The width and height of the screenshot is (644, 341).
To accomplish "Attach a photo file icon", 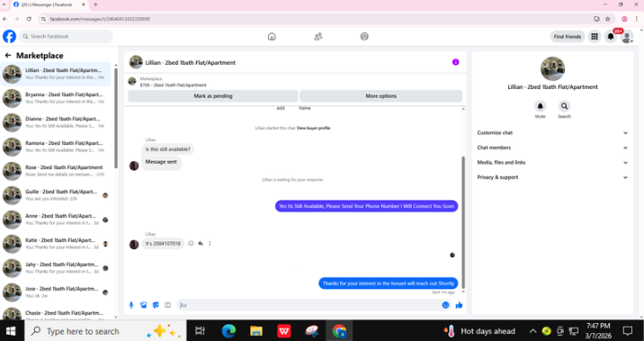I will pyautogui.click(x=143, y=305).
